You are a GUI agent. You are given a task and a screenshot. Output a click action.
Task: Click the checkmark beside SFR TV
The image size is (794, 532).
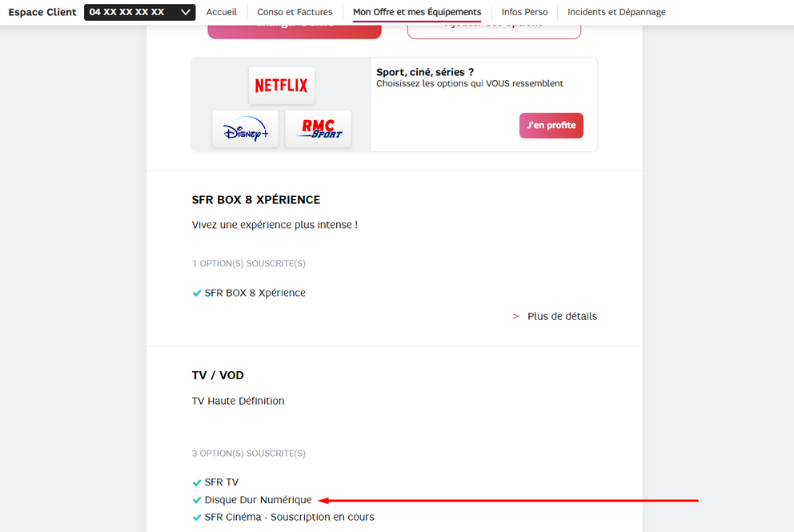pos(197,482)
